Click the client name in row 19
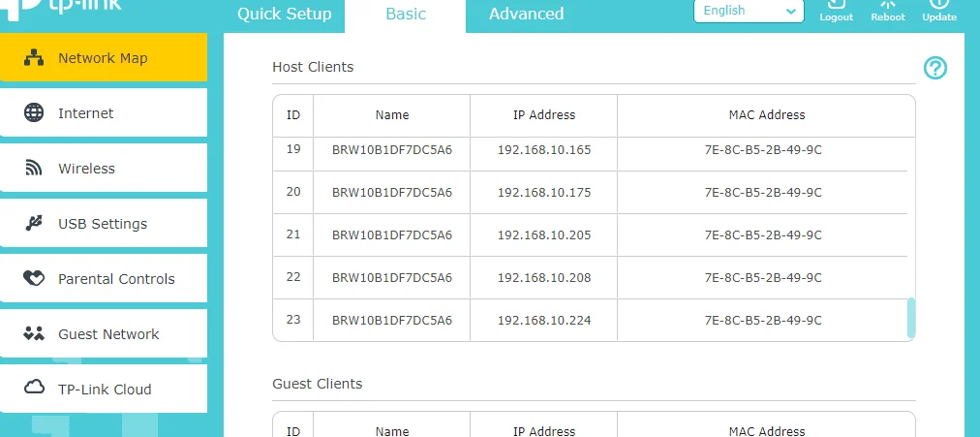Screen dimensions: 980x437 (392, 150)
